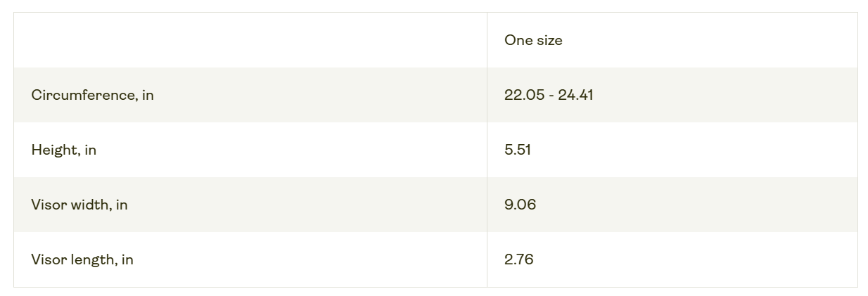The image size is (868, 296).
Task: Select the "Visor width, in" row label
Action: click(79, 205)
